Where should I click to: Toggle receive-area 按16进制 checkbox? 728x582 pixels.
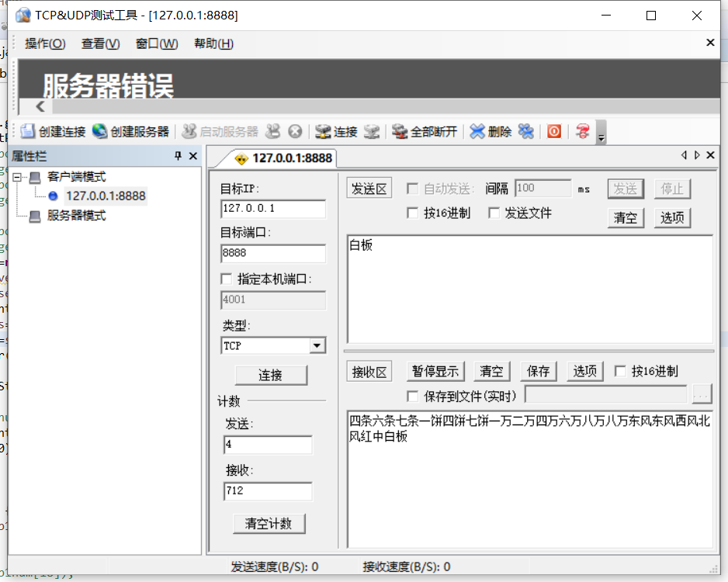tap(620, 371)
